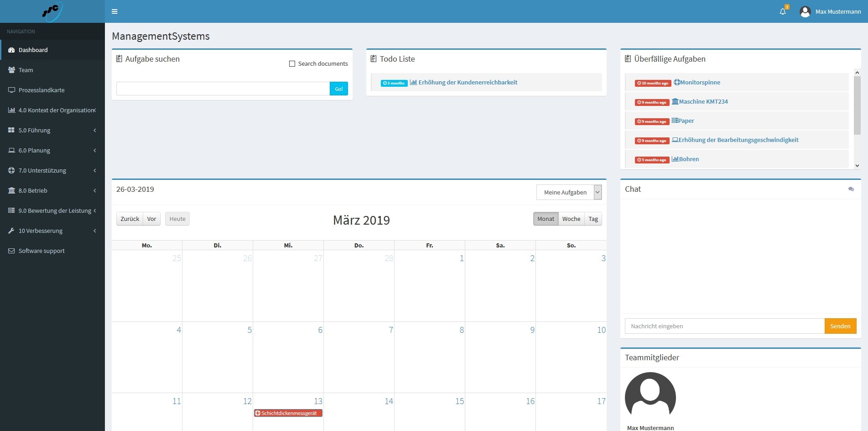
Task: Click the building icon beside 8.0 Betrieb
Action: 11,190
